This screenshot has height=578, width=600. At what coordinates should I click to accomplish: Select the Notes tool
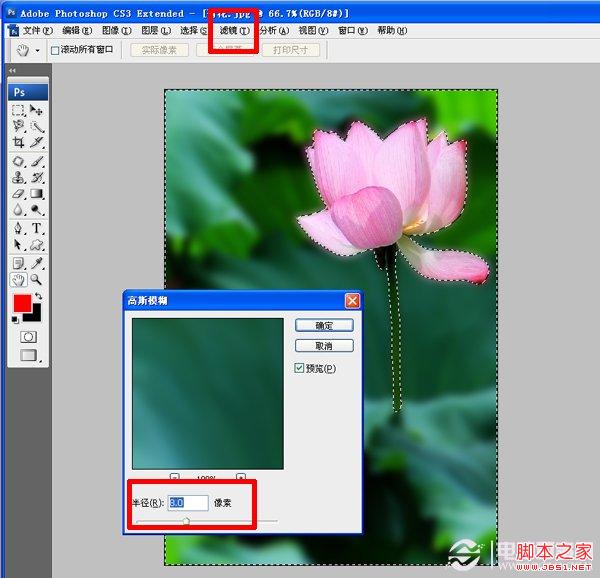click(x=18, y=263)
